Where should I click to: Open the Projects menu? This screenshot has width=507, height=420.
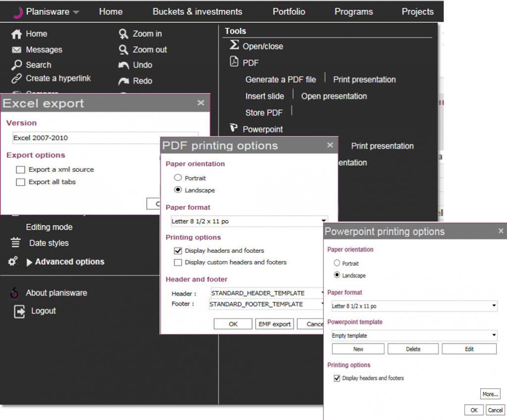(x=417, y=12)
